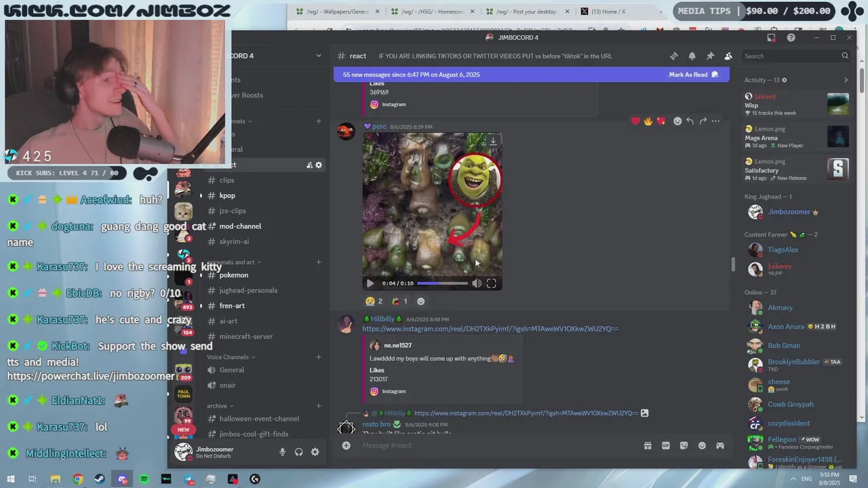This screenshot has height=488, width=868.
Task: Mark As Read on new messages banner
Action: pos(693,75)
